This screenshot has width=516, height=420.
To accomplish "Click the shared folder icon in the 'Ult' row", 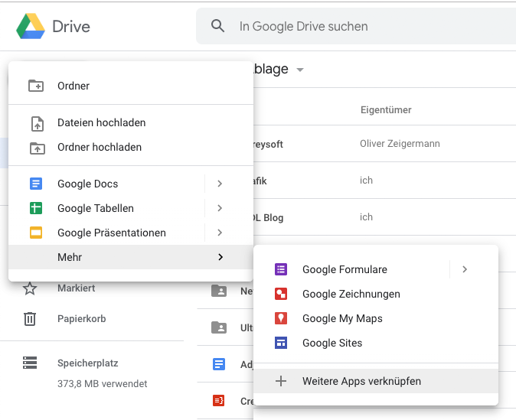I will [x=219, y=327].
